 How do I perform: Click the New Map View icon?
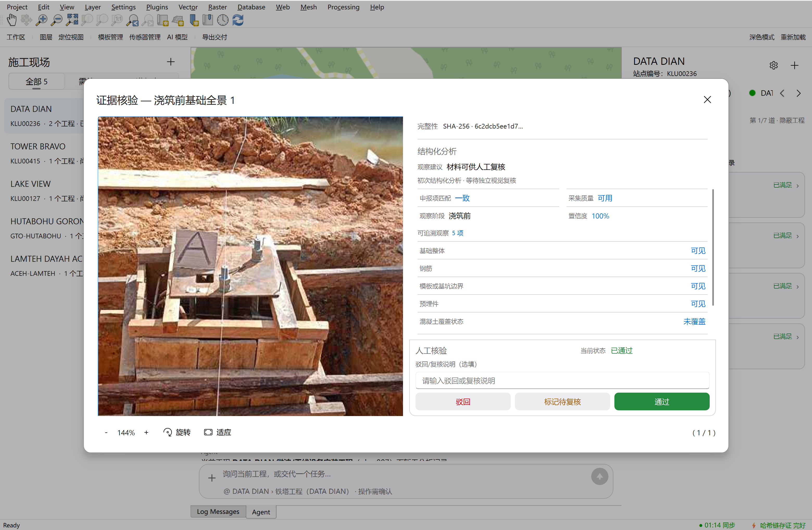(163, 20)
